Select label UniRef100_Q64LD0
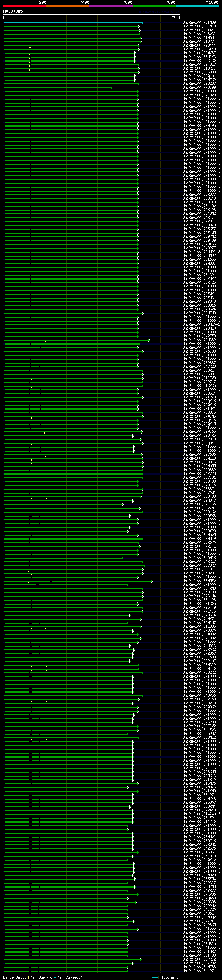The width and height of the screenshot is (222, 980). [199, 206]
